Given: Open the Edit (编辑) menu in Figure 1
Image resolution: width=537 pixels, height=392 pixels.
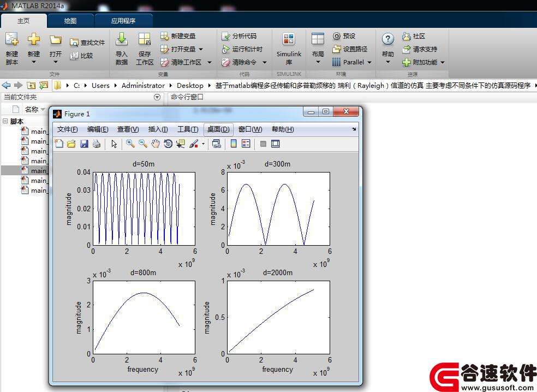Looking at the screenshot, I should click(x=98, y=129).
